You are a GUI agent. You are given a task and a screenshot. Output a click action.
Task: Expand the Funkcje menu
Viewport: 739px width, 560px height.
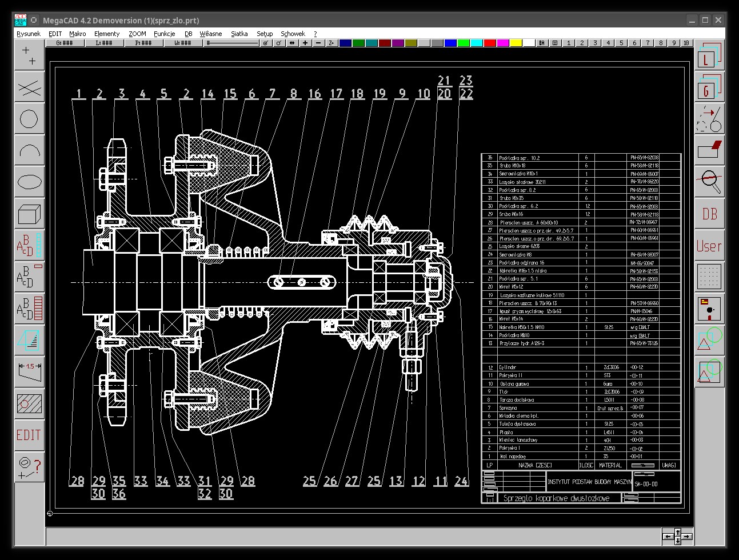[164, 34]
